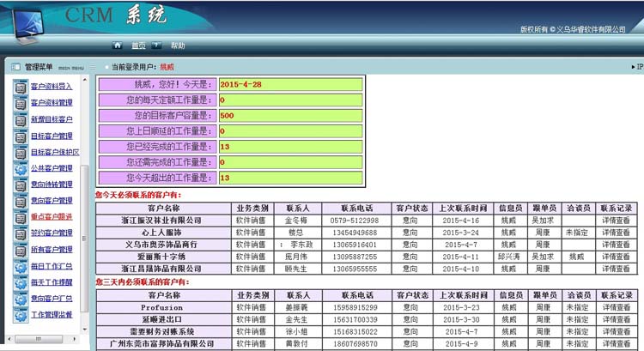View 详情查看 for Profusion

(616, 307)
